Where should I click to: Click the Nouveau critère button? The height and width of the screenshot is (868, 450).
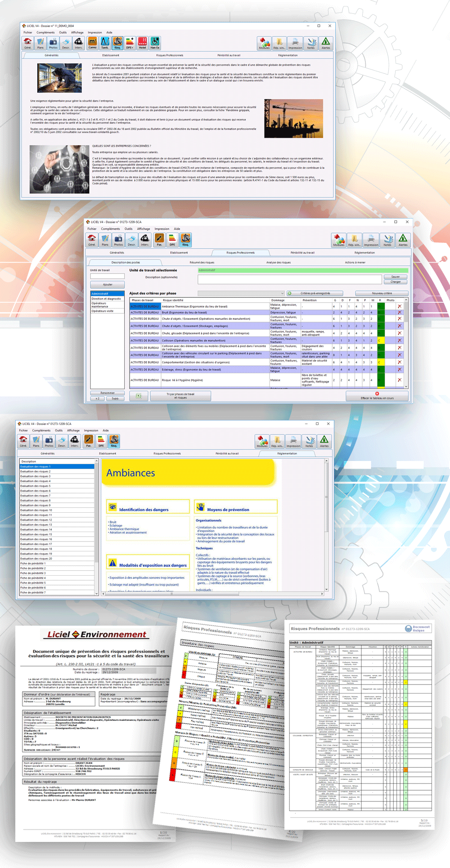point(382,293)
